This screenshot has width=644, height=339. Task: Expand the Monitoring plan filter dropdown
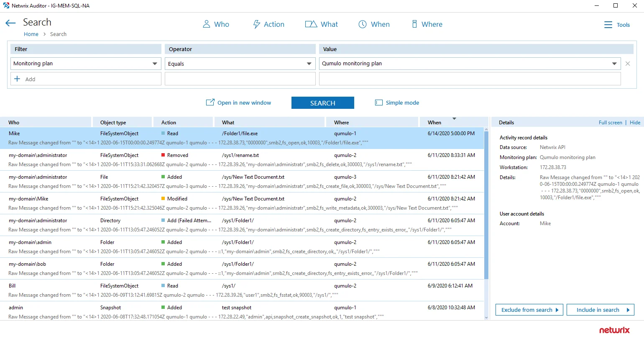[x=155, y=64]
